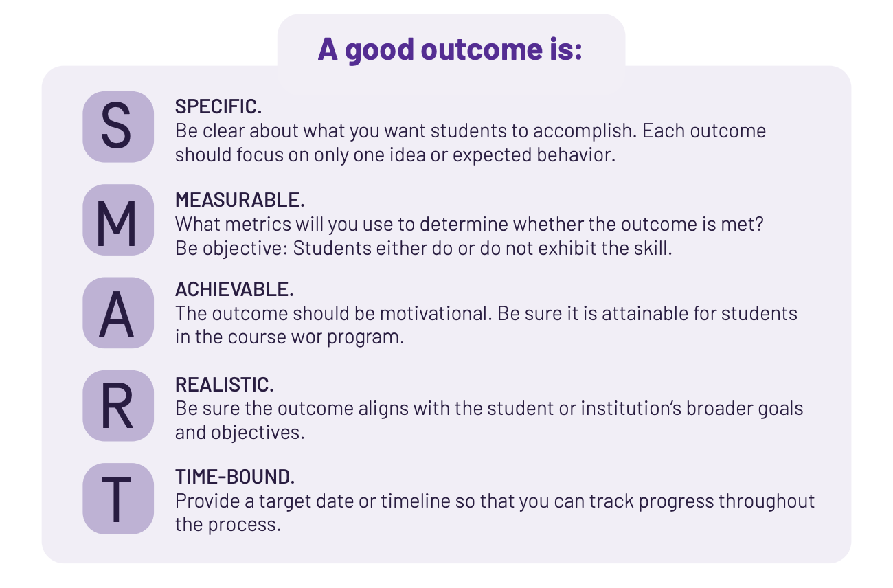The width and height of the screenshot is (893, 588).
Task: Click 'the process.' closing line
Action: pos(228,525)
